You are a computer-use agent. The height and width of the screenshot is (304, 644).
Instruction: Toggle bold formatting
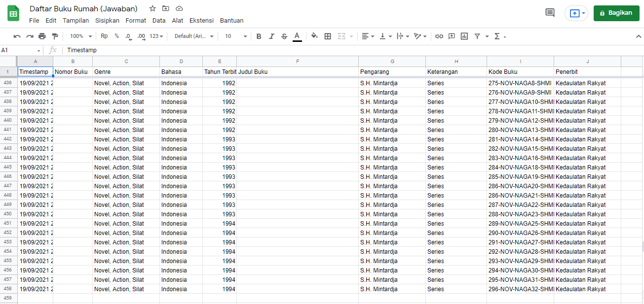click(x=259, y=36)
